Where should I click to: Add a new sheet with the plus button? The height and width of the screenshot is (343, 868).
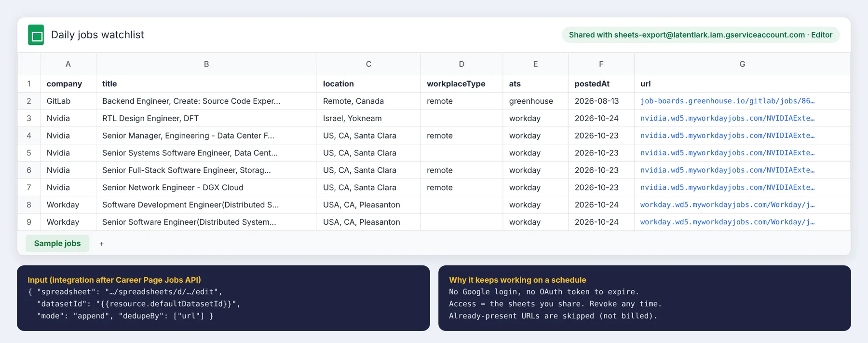point(101,244)
